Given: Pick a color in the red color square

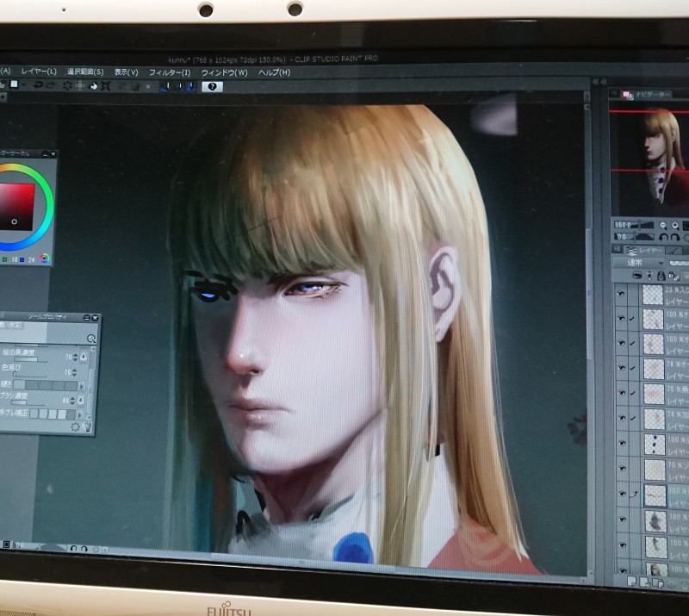Looking at the screenshot, I should [x=16, y=207].
